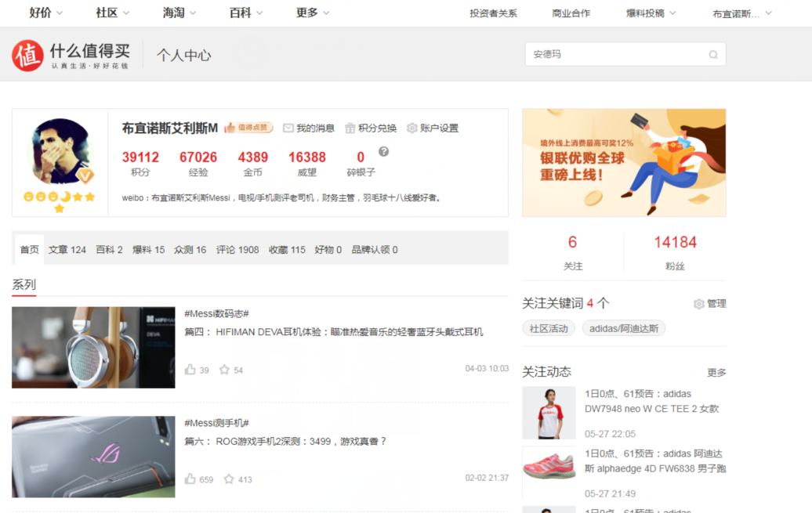The width and height of the screenshot is (812, 513).
Task: Open the HIFIMAN headphone article thumbnail
Action: [93, 347]
